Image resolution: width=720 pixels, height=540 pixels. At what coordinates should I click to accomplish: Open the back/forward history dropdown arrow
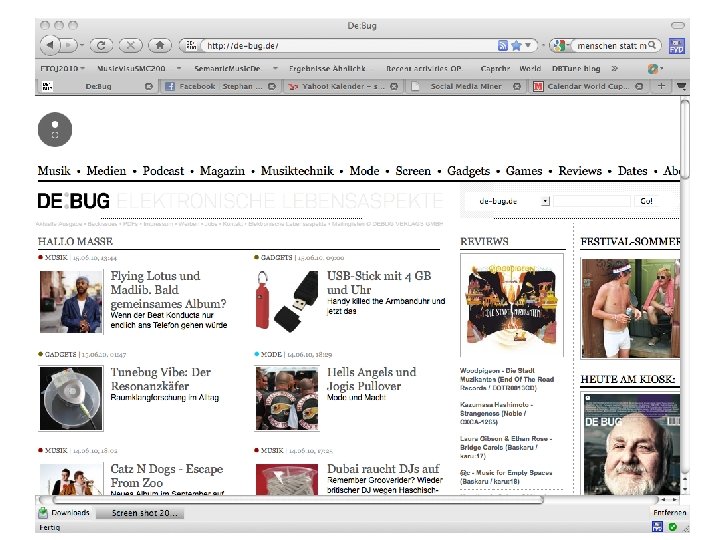pyautogui.click(x=82, y=45)
